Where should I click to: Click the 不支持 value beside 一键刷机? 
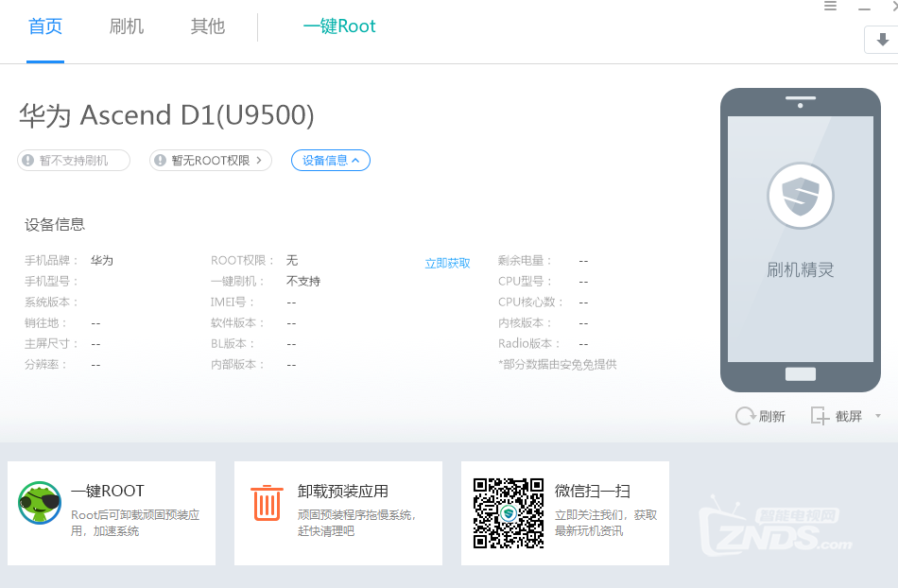tap(303, 281)
